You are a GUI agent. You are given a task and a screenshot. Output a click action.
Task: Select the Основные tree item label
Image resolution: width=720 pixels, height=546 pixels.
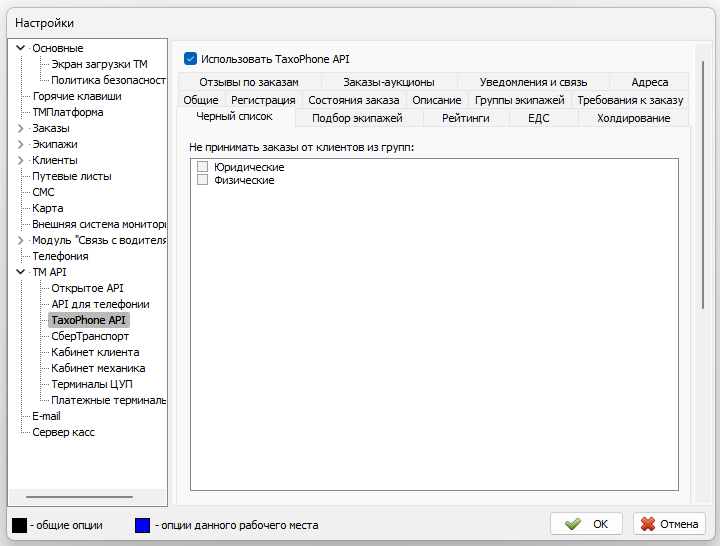(57, 48)
